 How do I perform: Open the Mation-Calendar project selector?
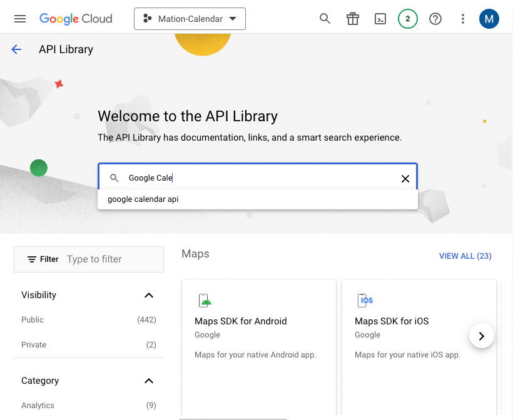tap(190, 19)
